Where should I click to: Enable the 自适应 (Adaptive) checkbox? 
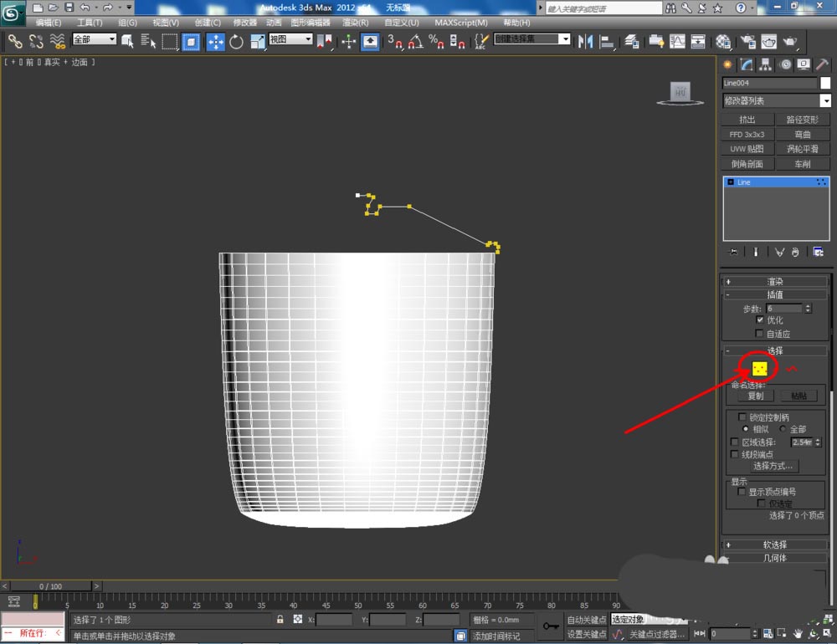(x=760, y=334)
